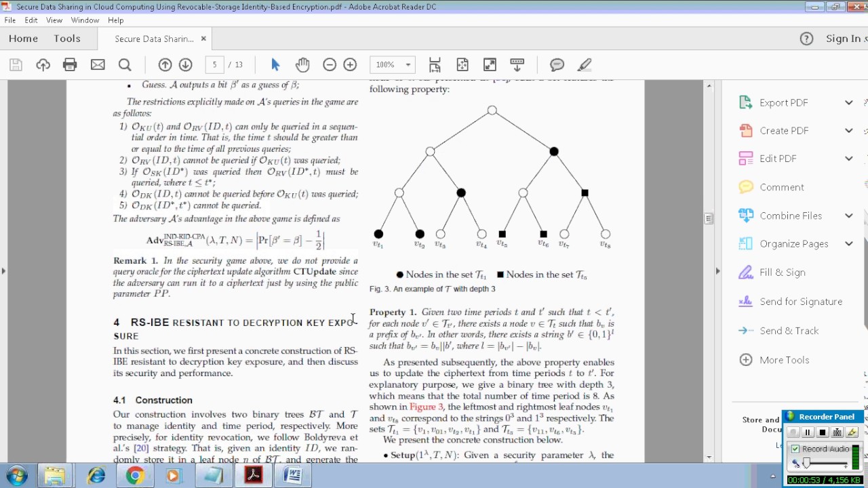The width and height of the screenshot is (868, 488).
Task: Click Sign In
Action: coord(844,39)
